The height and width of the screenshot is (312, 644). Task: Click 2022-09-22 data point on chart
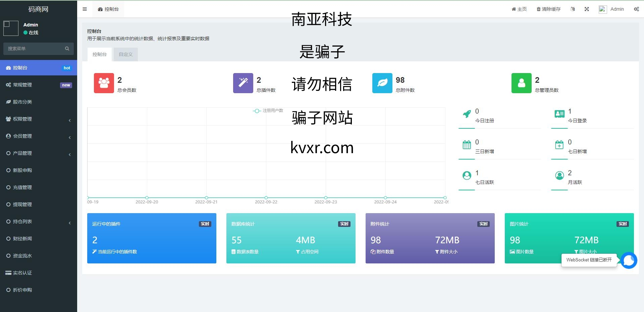266,198
